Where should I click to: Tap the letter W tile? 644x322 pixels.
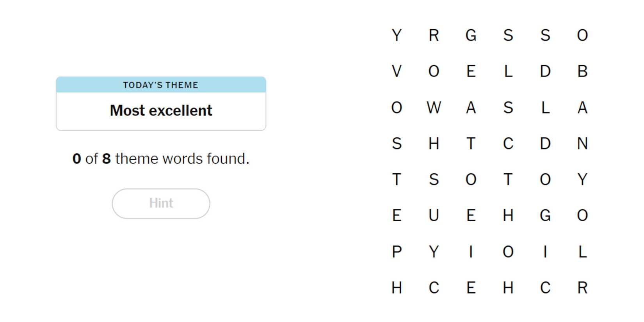click(x=434, y=107)
